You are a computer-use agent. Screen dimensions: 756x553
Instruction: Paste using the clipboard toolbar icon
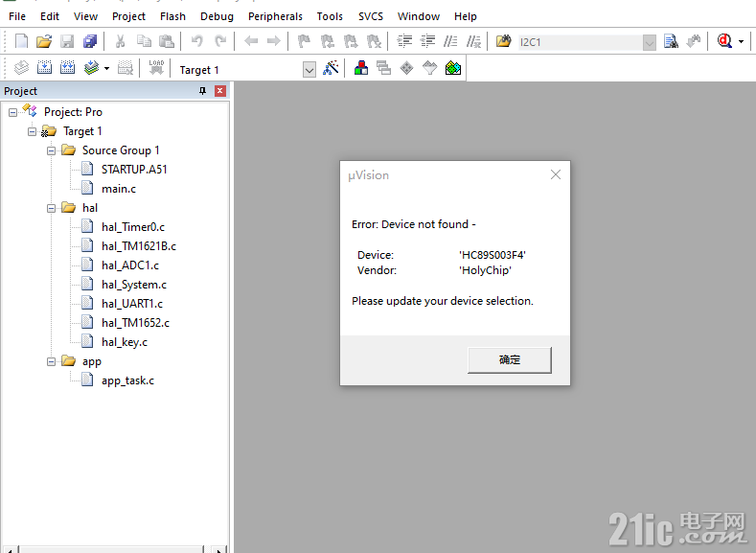167,41
